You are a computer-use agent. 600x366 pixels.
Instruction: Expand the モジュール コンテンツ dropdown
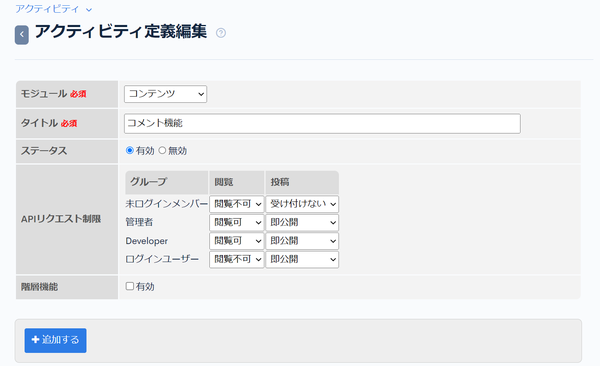(x=165, y=94)
